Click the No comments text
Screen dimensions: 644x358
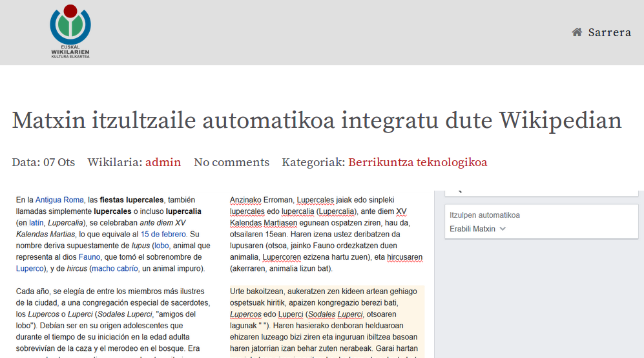pos(232,162)
